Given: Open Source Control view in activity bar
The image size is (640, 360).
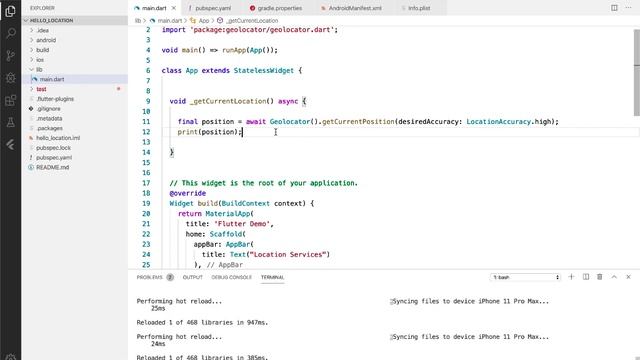Looking at the screenshot, I should (11, 56).
